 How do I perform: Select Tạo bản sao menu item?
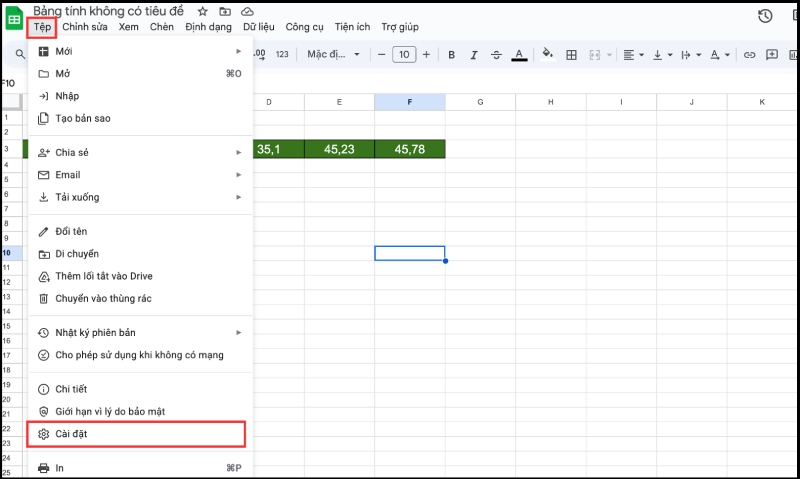140,118
